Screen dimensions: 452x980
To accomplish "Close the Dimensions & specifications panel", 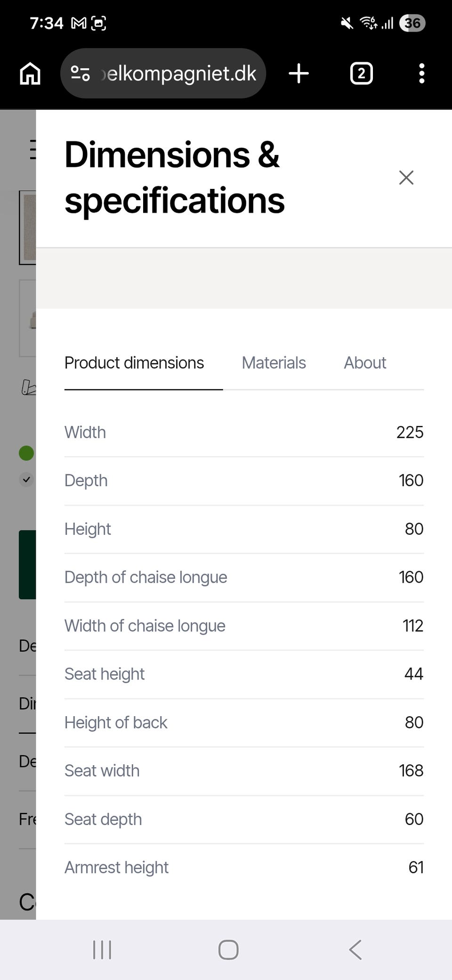I will (406, 178).
